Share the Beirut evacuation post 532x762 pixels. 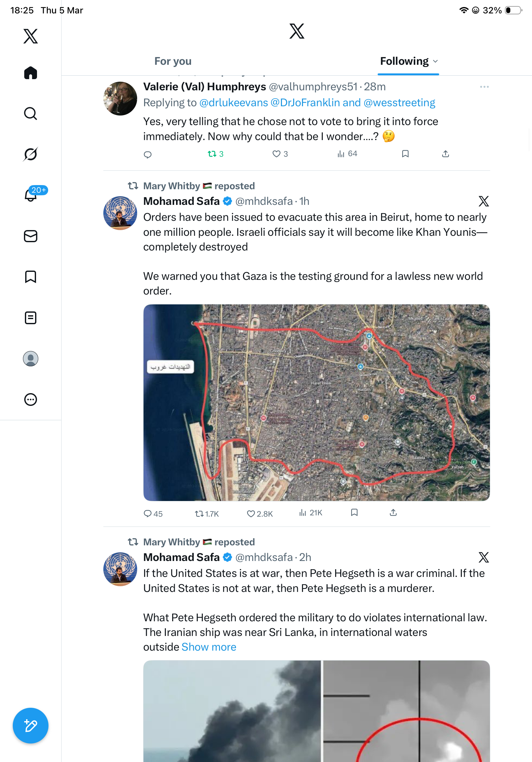click(x=393, y=513)
